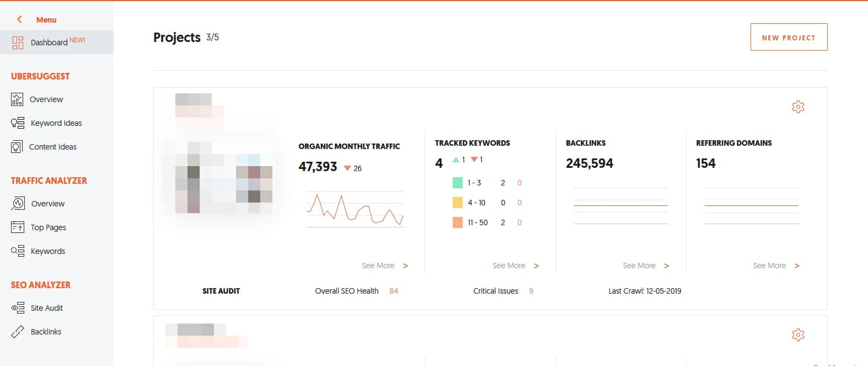This screenshot has height=366, width=868.
Task: Click the Backlinks link icon
Action: click(18, 332)
